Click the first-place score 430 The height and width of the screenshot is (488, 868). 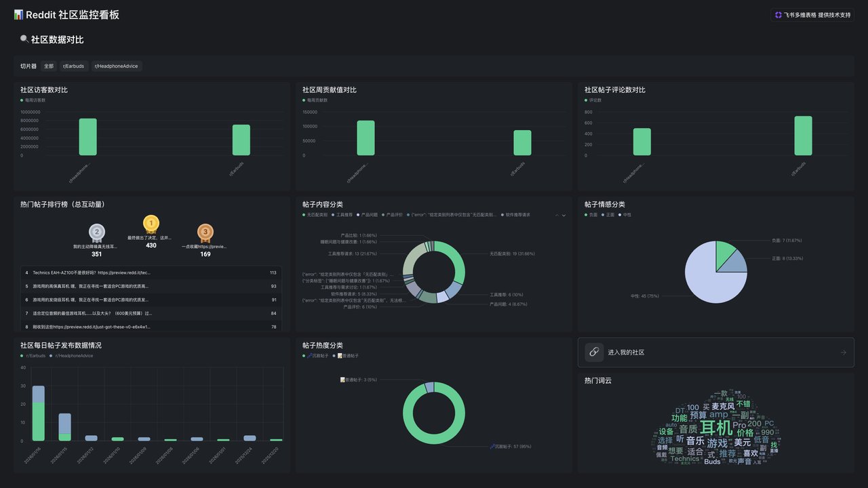click(x=151, y=245)
